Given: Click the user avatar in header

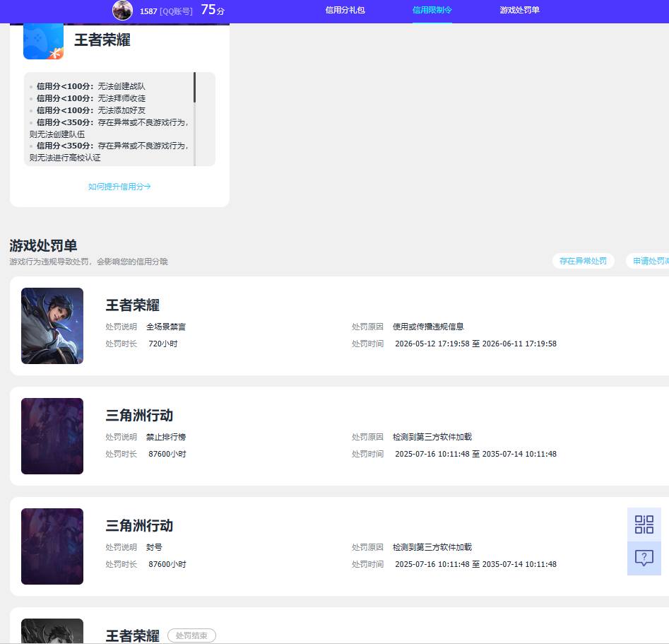Looking at the screenshot, I should tap(122, 10).
